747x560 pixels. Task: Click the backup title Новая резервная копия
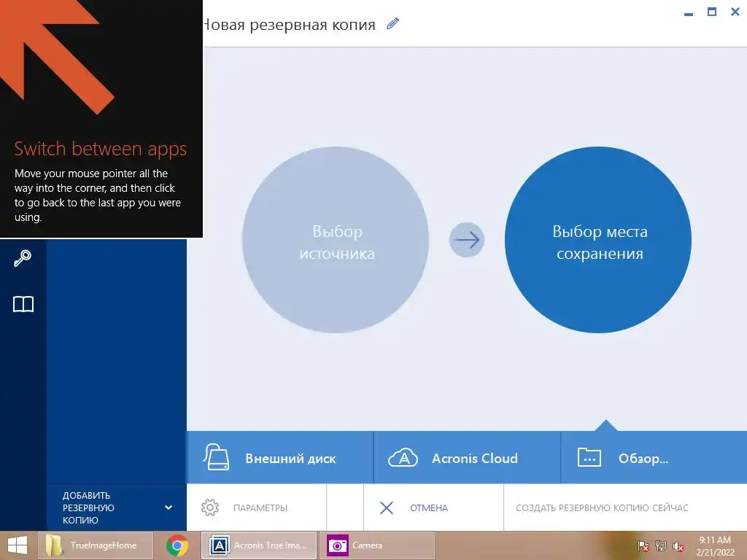[289, 24]
